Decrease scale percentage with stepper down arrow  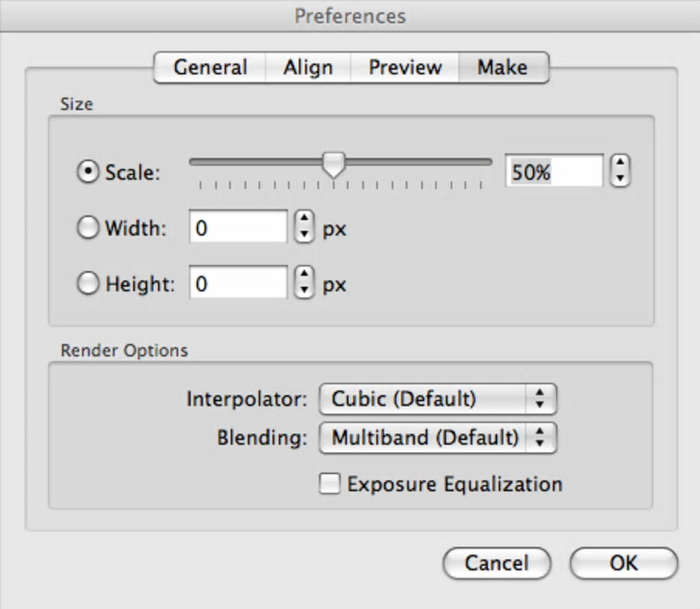point(620,179)
